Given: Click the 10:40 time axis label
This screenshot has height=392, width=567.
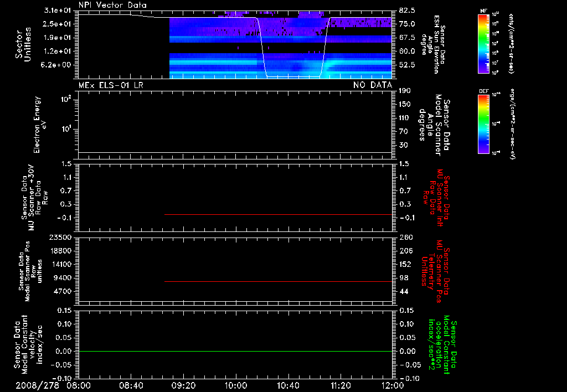Looking at the screenshot, I should (288, 385).
